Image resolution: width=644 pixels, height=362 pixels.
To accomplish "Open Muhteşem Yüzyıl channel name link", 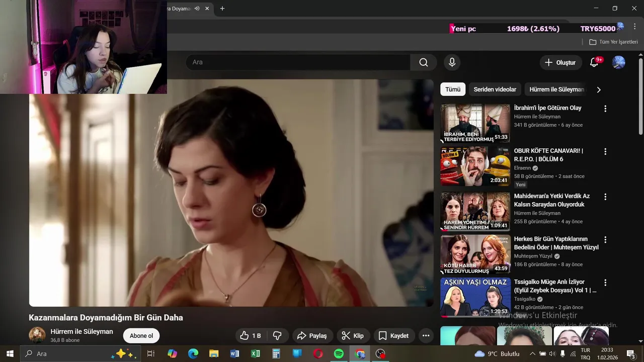I will point(533,256).
